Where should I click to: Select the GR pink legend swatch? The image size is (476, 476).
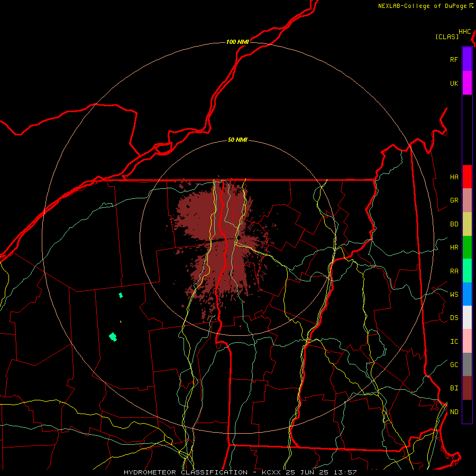click(x=467, y=200)
